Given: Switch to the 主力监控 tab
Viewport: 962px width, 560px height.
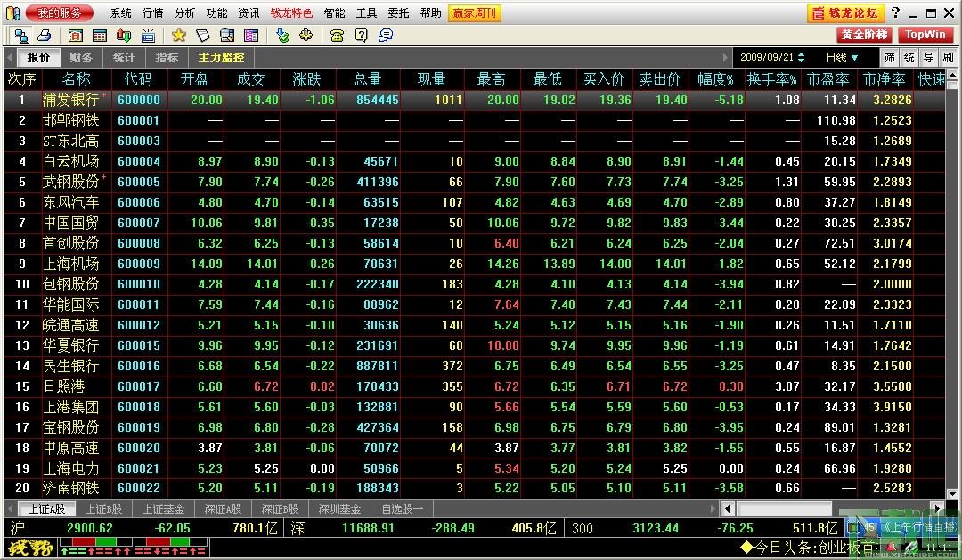Looking at the screenshot, I should click(221, 58).
